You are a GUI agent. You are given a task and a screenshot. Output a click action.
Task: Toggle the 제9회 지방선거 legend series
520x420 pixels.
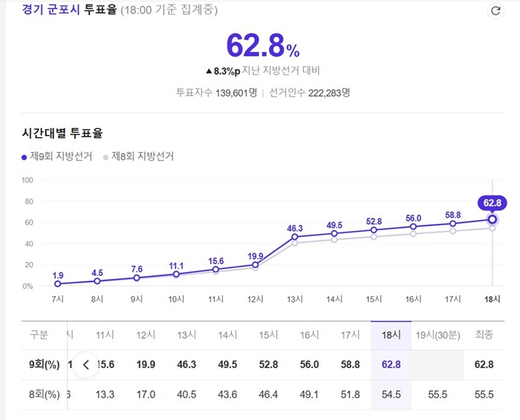tap(56, 157)
